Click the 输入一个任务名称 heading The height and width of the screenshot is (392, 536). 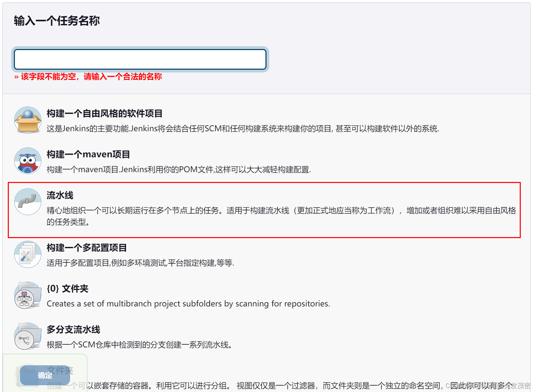(x=57, y=21)
